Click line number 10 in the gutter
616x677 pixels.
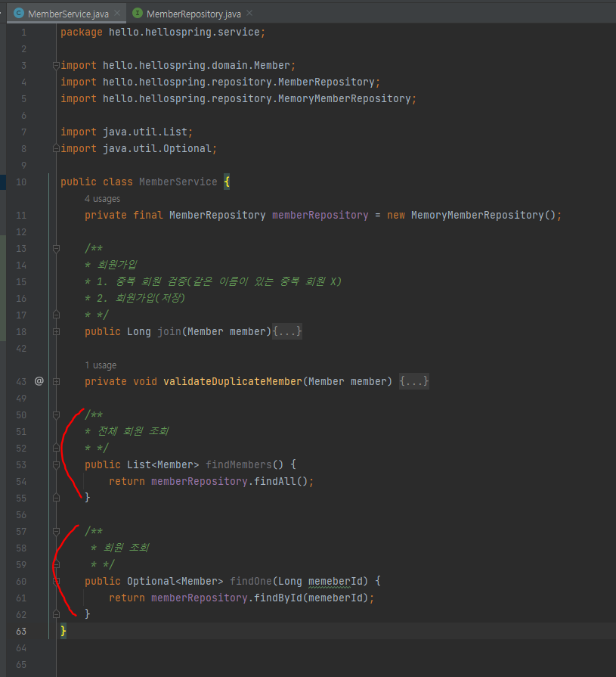point(21,182)
